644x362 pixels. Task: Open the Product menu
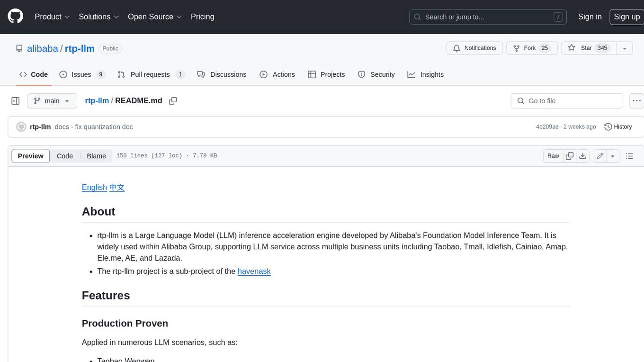[52, 17]
